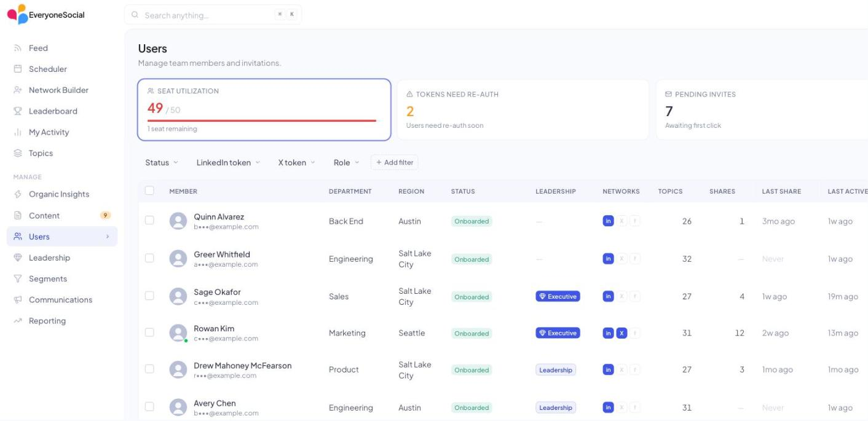Click Quinn Alvarez's avatar
This screenshot has height=421, width=868.
[178, 221]
